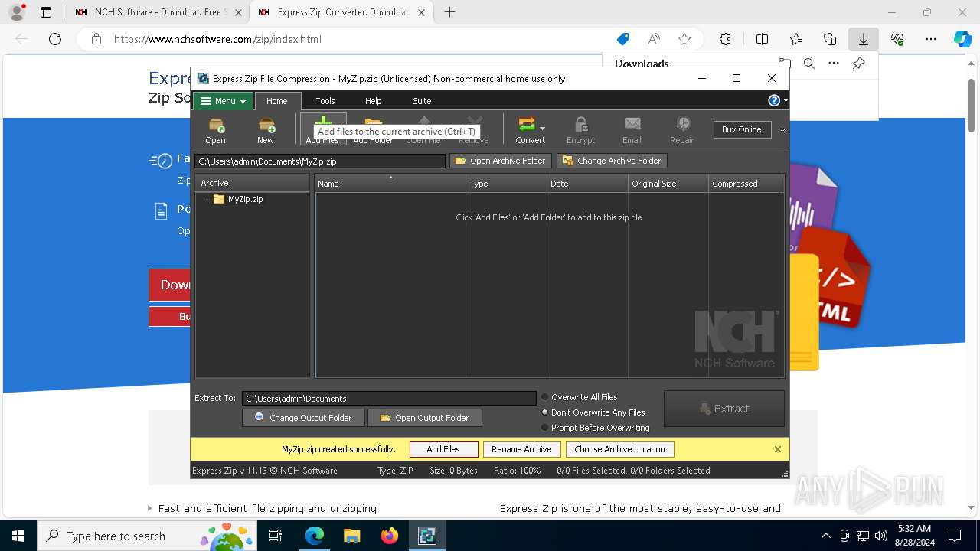Select Overwrite All Files option

579,397
